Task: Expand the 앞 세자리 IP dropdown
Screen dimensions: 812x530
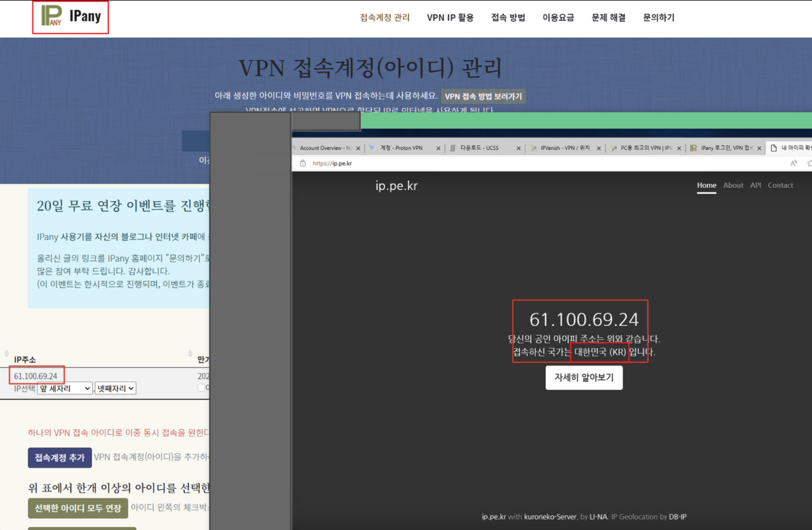Action: (64, 388)
